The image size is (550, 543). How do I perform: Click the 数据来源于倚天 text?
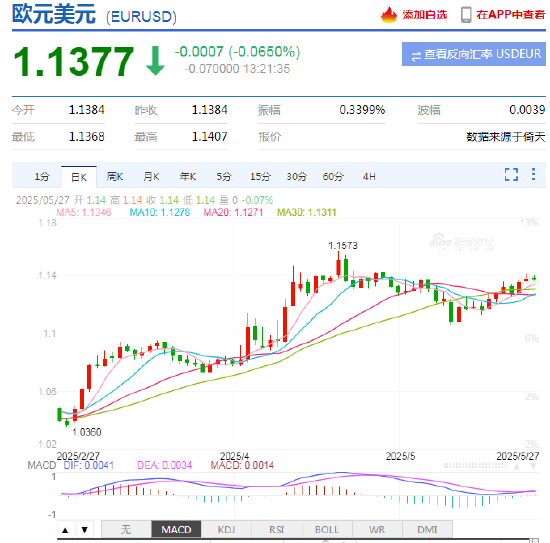(x=506, y=136)
